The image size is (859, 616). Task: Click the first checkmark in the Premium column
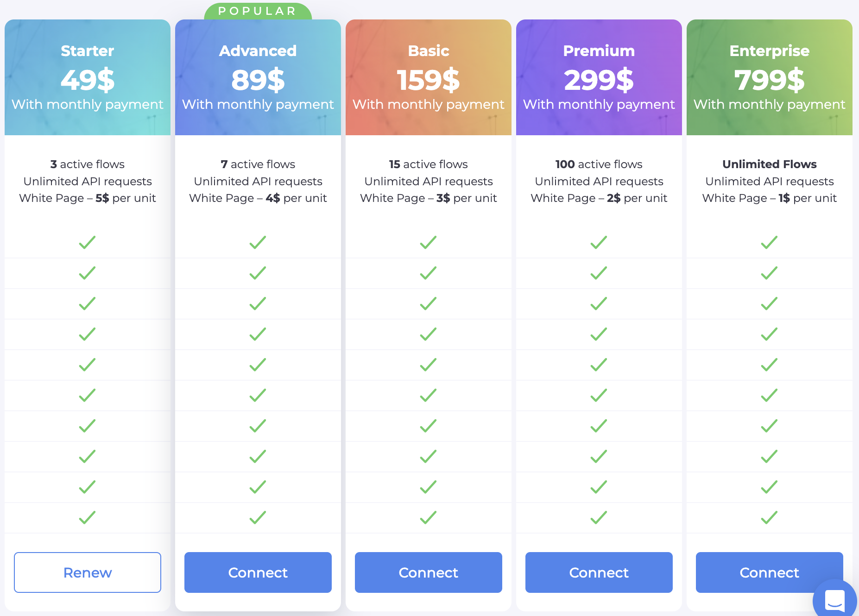coord(599,242)
